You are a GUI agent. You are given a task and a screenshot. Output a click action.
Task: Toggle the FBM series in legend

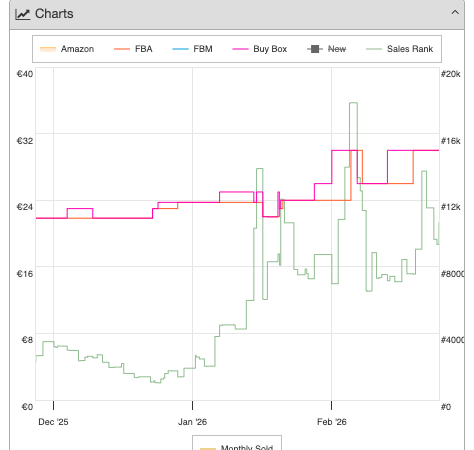pyautogui.click(x=192, y=49)
